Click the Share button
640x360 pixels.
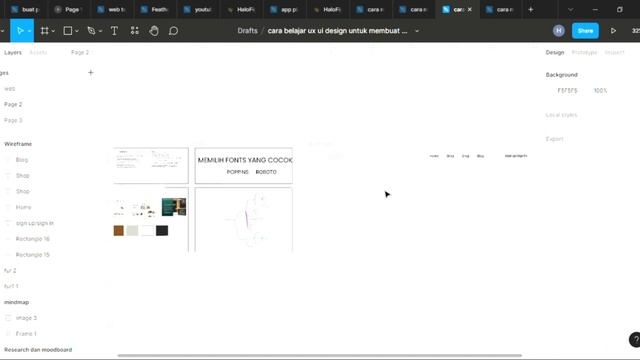pos(585,31)
